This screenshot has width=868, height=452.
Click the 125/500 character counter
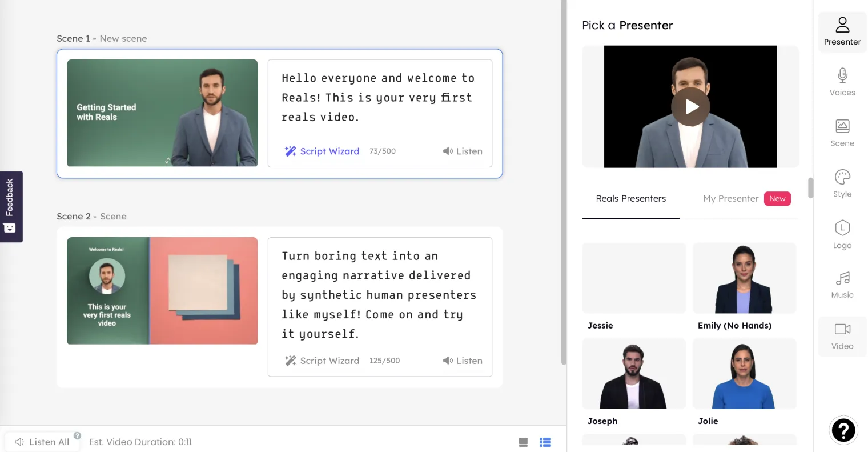[x=384, y=361]
